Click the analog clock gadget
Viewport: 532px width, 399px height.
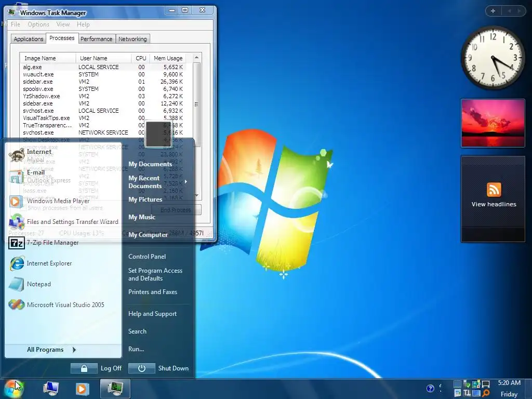[493, 58]
